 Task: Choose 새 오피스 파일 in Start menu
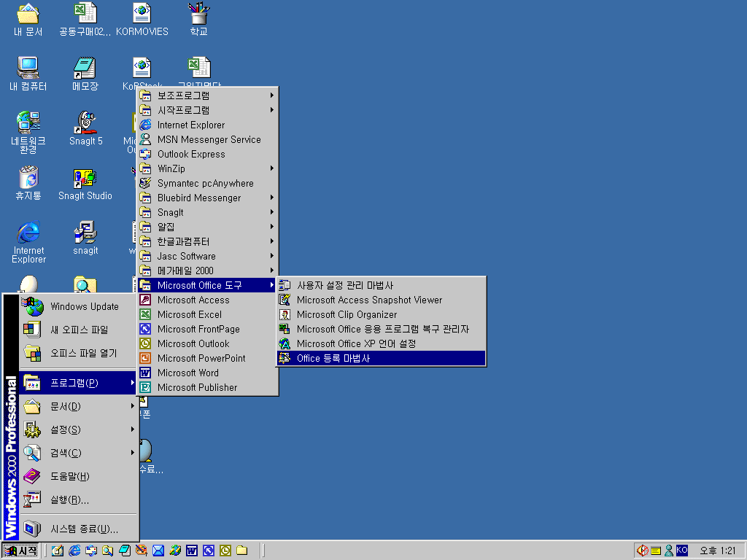[x=78, y=330]
